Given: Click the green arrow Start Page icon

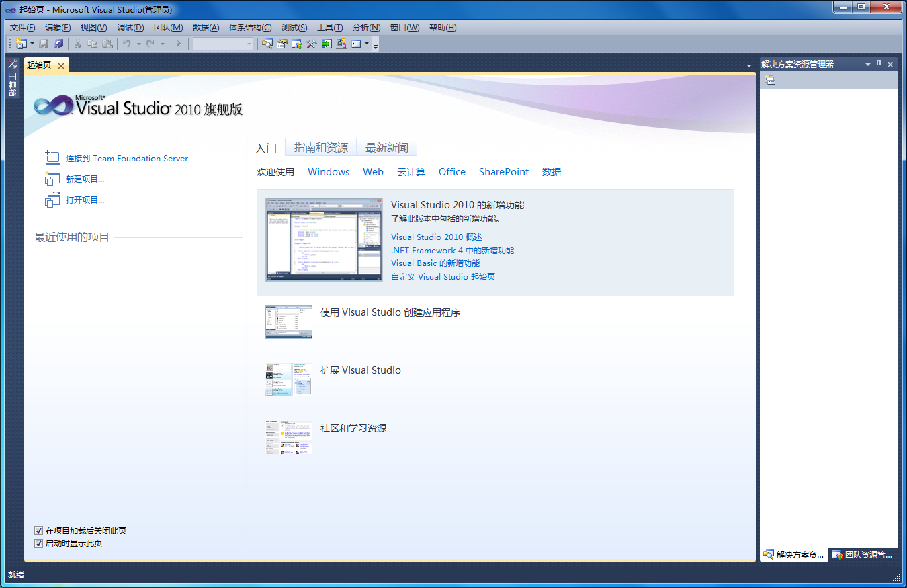Looking at the screenshot, I should pyautogui.click(x=326, y=44).
